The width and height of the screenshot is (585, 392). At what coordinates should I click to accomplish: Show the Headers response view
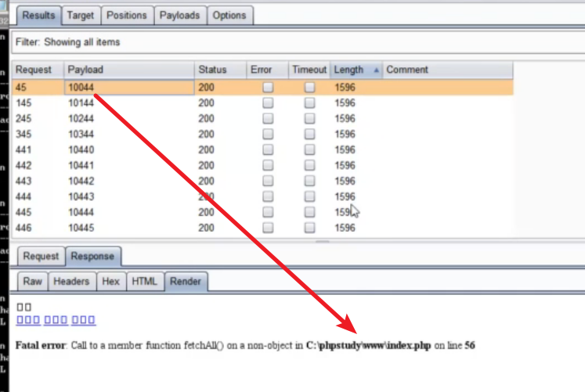[71, 282]
